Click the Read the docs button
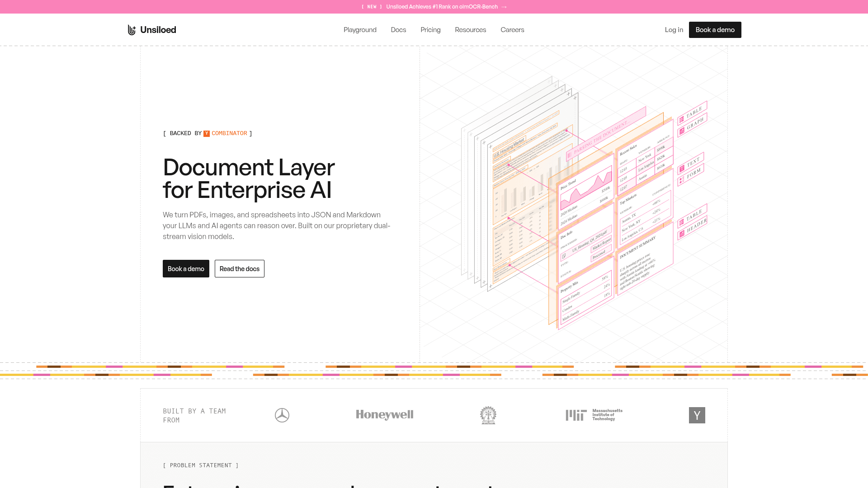 click(x=240, y=269)
